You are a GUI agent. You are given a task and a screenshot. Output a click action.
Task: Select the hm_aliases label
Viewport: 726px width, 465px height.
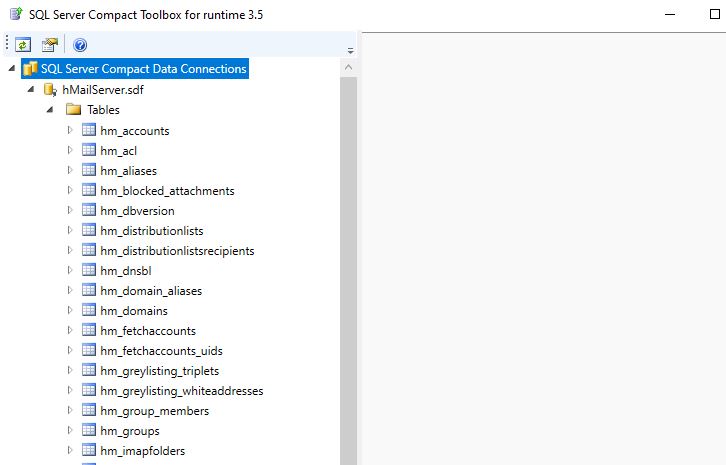coord(128,170)
